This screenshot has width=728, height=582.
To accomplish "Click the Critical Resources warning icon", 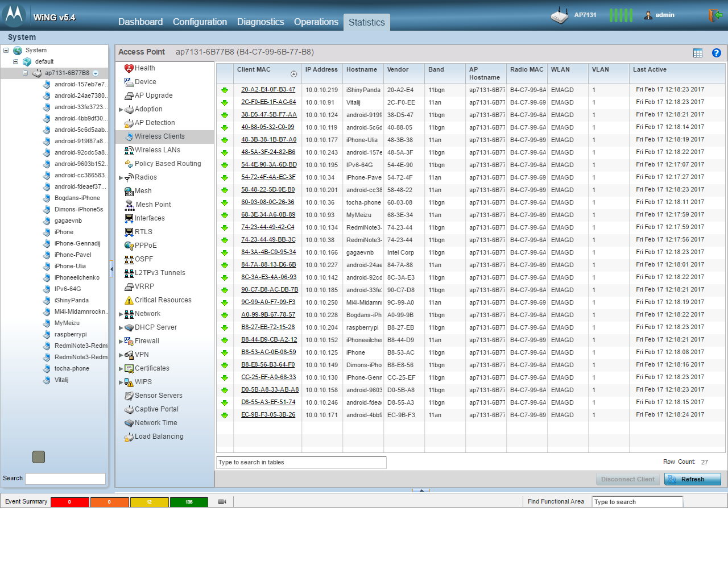I will 129,300.
